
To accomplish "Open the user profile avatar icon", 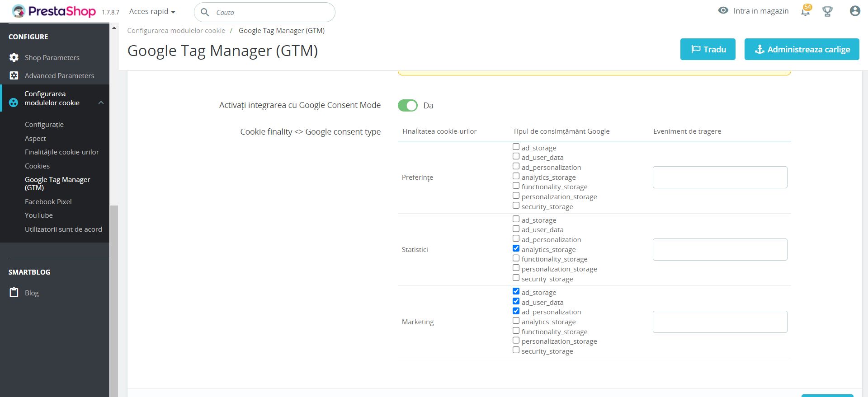I will tap(854, 11).
